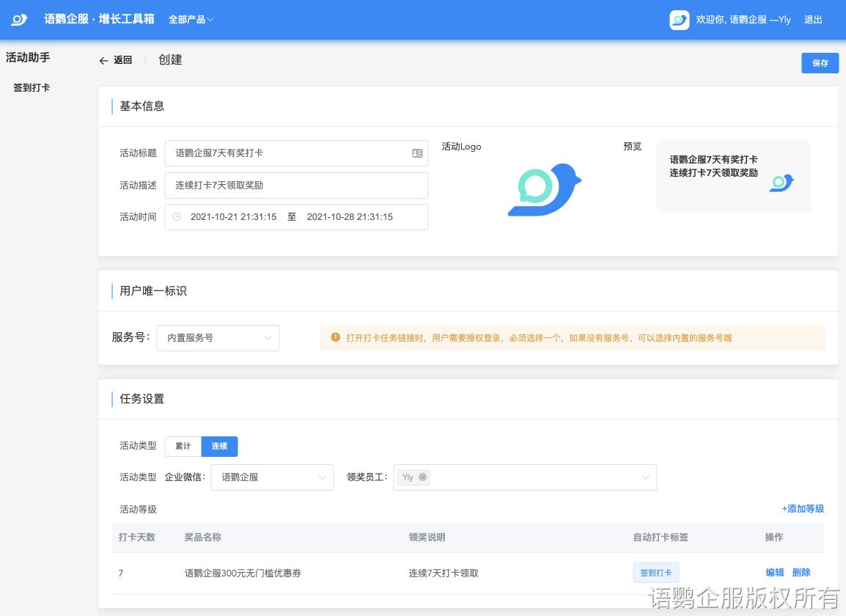
Task: Open the 企业微信 语鹦企服 dropdown
Action: [272, 477]
